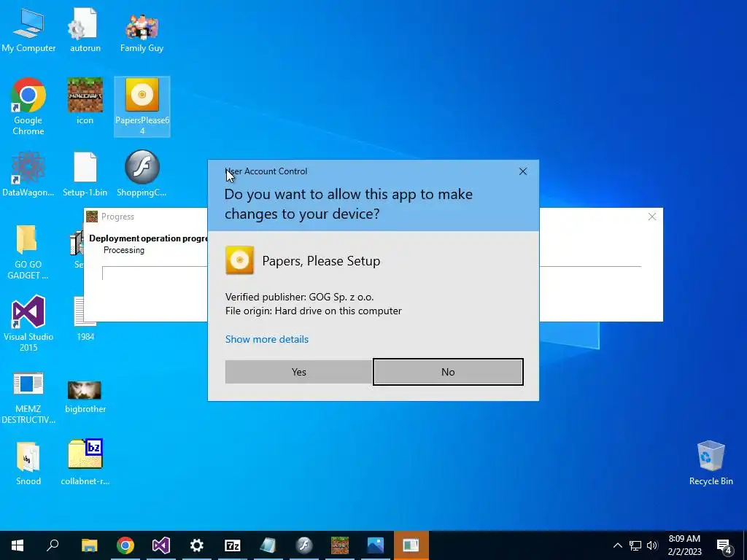Expand the hidden system tray icons
747x560 pixels.
[617, 545]
